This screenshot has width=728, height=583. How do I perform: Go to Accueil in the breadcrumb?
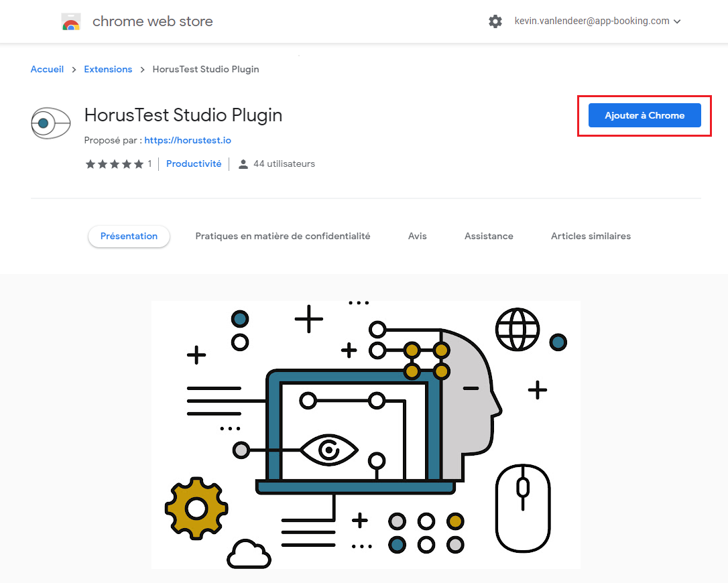47,69
